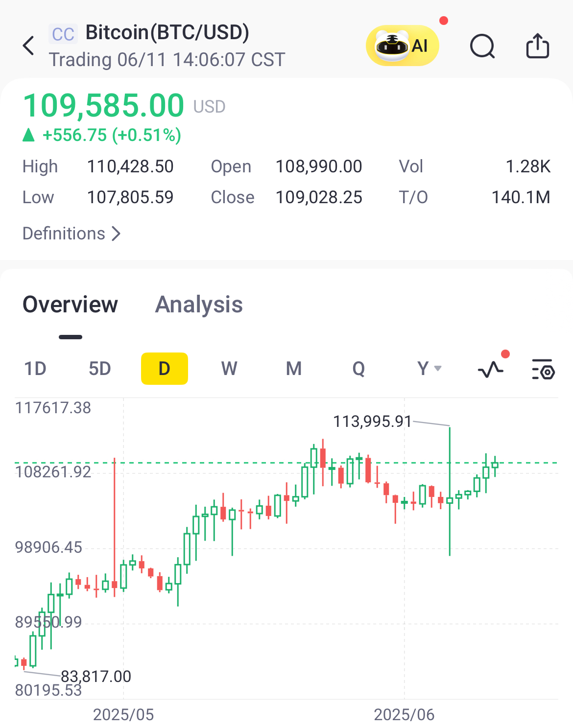Select the 1D intraday timeframe
The width and height of the screenshot is (573, 728).
[x=35, y=368]
